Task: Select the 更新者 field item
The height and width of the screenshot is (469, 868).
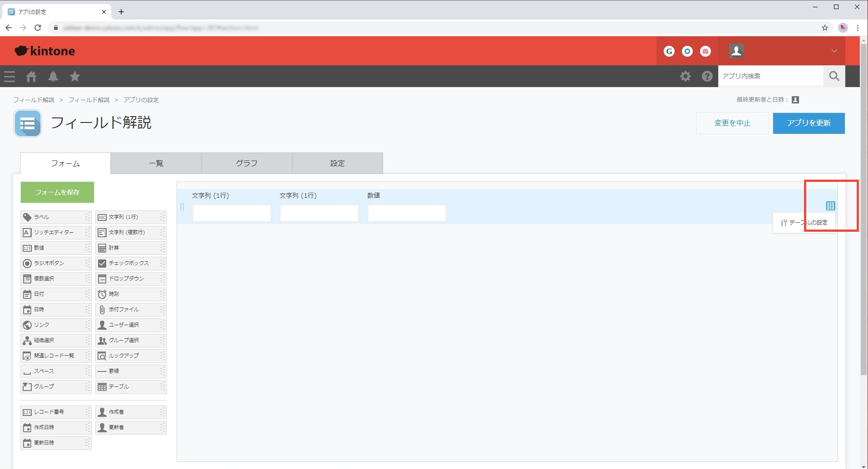Action: tap(131, 428)
